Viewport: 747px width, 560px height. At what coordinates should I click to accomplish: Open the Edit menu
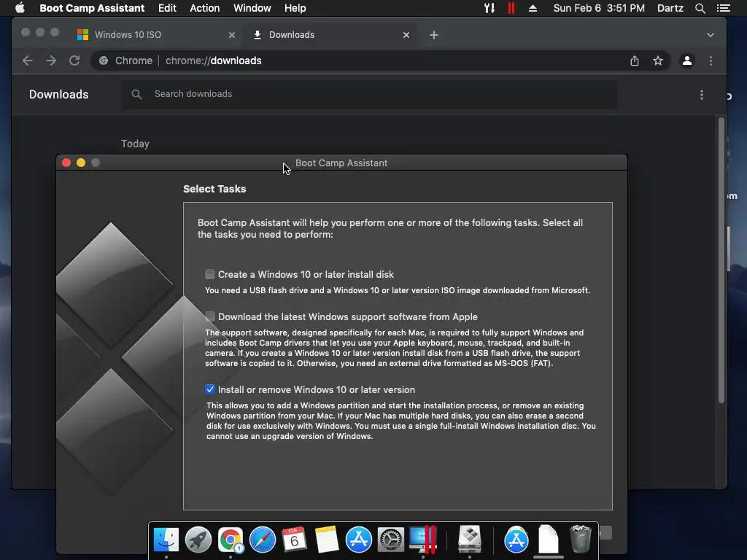[x=167, y=8]
